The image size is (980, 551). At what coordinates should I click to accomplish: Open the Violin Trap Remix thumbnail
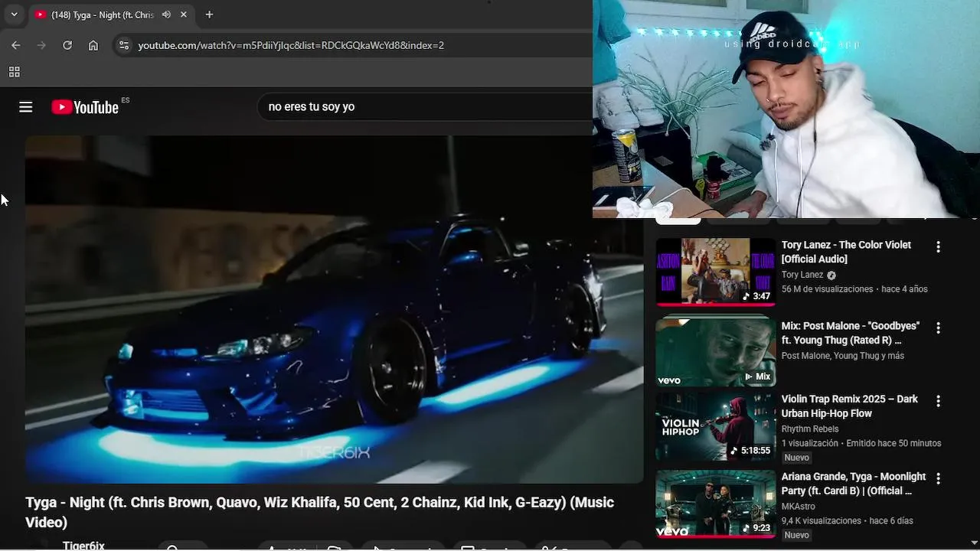(716, 427)
